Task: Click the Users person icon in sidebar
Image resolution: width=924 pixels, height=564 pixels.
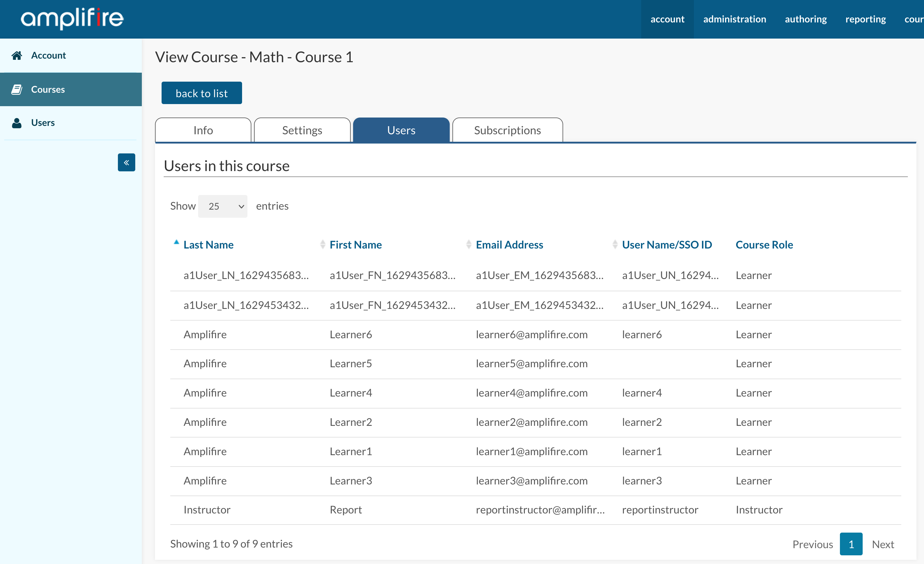Action: click(x=16, y=123)
